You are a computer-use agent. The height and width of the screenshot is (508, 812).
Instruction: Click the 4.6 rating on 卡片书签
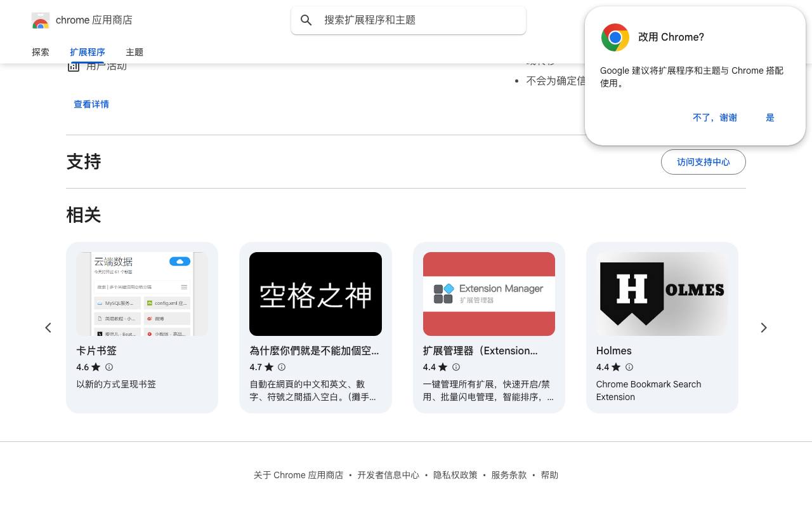pyautogui.click(x=82, y=367)
